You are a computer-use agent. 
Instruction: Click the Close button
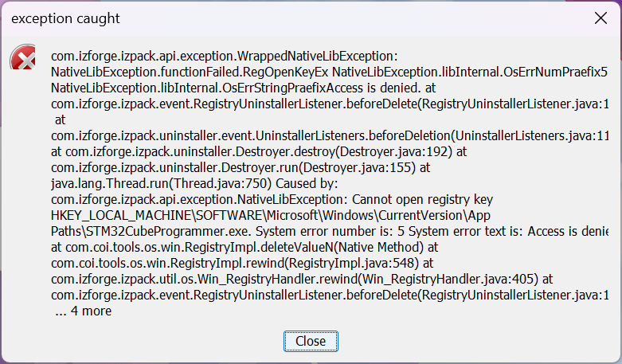pos(311,341)
